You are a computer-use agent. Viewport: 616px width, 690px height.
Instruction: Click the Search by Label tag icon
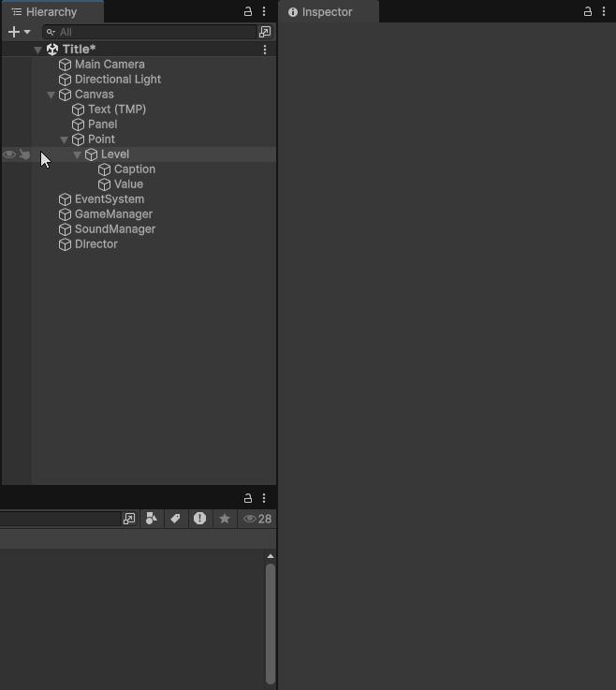[x=175, y=519]
